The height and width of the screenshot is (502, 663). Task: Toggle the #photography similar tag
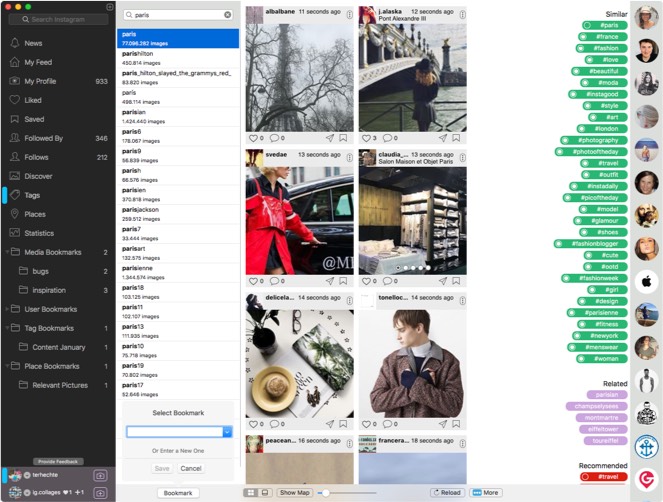point(594,140)
